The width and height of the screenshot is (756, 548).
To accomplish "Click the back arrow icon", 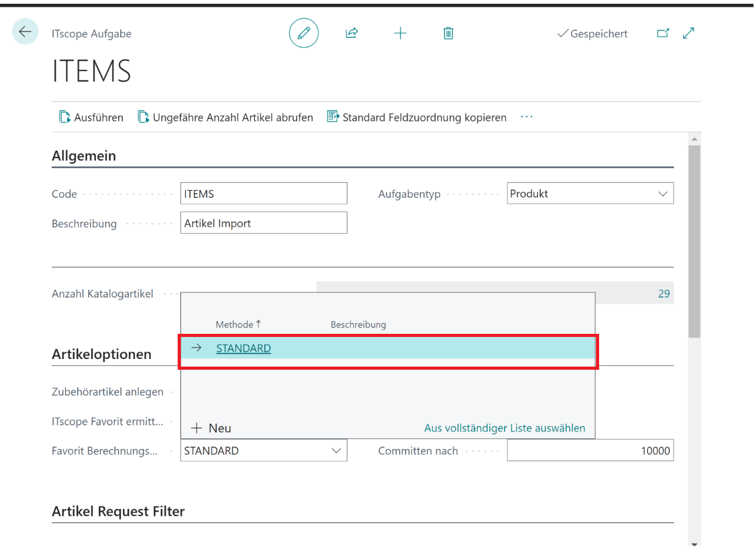I will point(25,32).
